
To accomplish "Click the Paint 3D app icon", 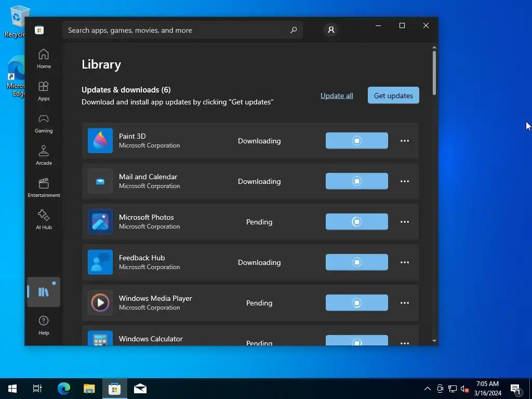I will tap(100, 140).
